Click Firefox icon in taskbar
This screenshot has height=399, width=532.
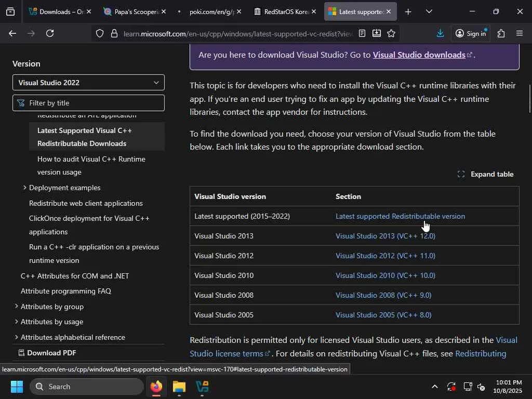pos(156,387)
